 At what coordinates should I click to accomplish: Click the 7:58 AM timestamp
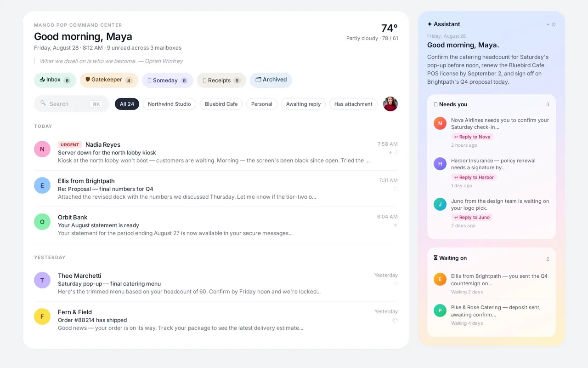(388, 144)
